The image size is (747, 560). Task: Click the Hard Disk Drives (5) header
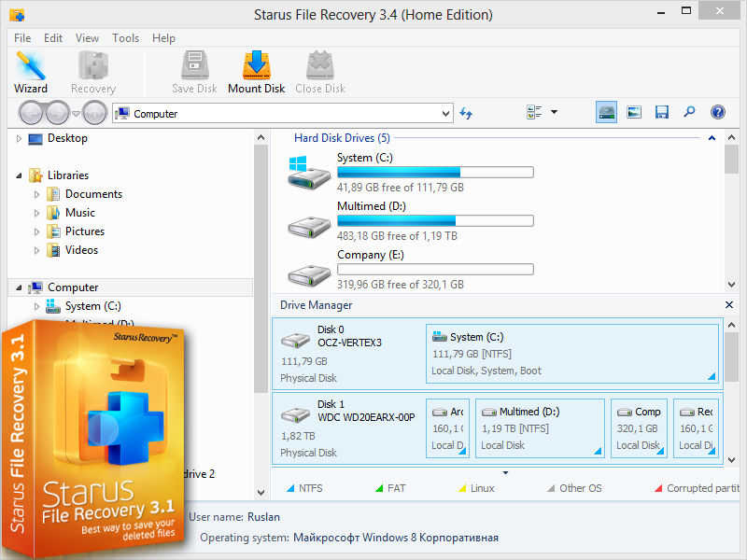pyautogui.click(x=342, y=138)
